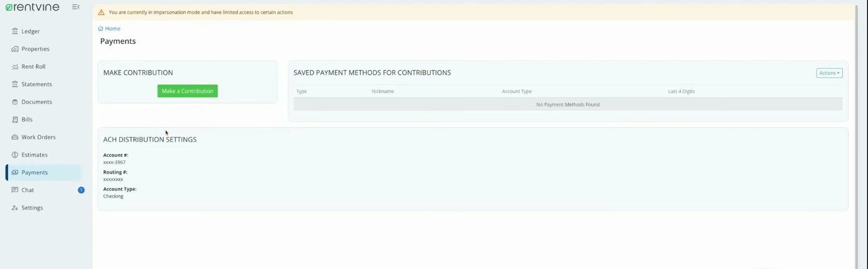Click the Last 4 Digits column header
Image resolution: width=868 pixels, height=269 pixels.
681,91
